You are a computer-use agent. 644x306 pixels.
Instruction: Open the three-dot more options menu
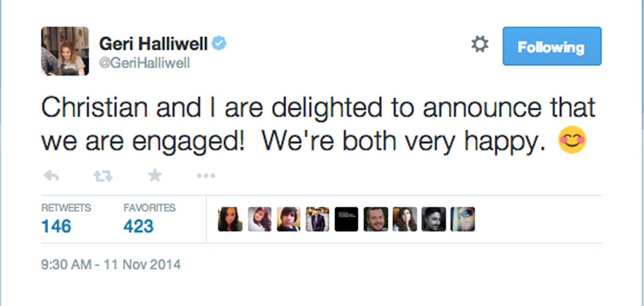(x=206, y=176)
